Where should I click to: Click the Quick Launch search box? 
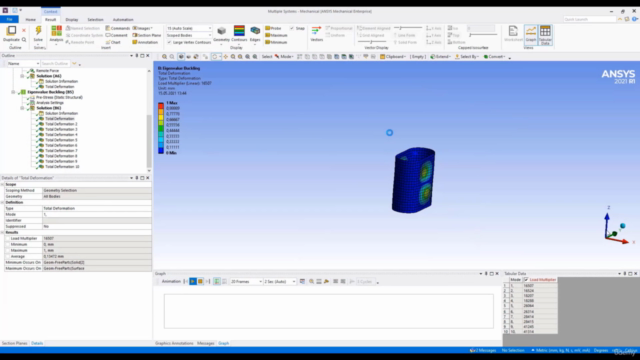[x=589, y=19]
